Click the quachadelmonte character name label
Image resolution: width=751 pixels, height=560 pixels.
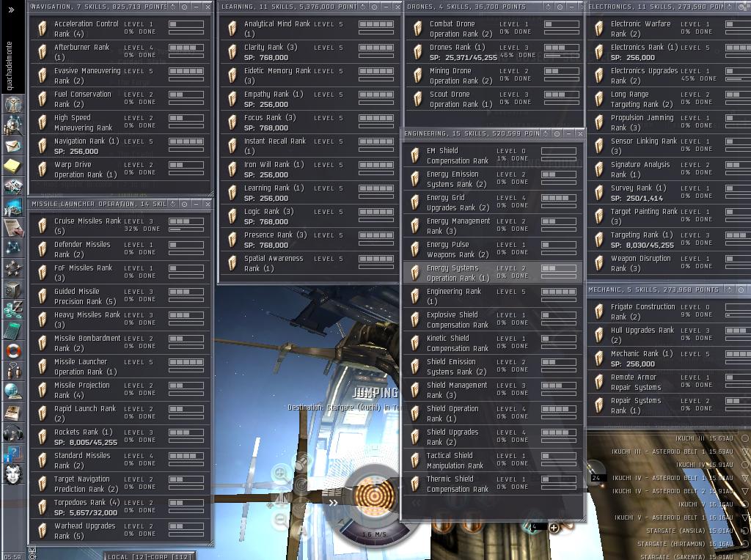[x=9, y=66]
